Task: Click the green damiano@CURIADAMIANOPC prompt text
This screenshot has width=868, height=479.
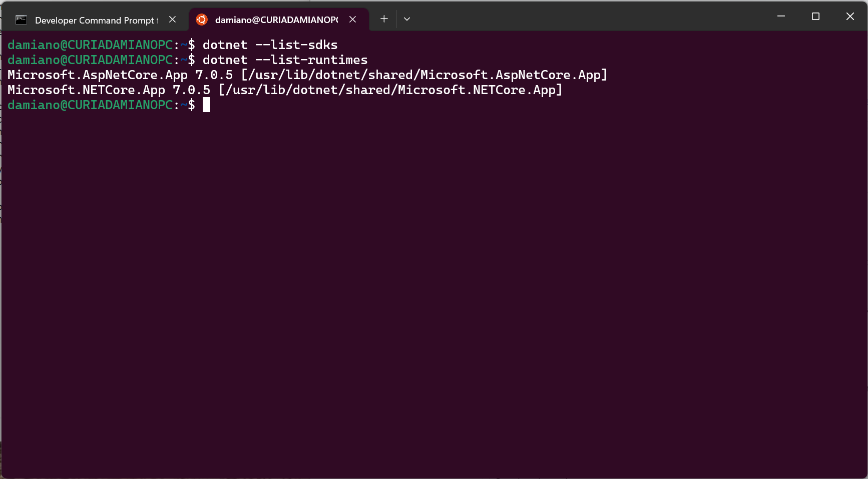Action: (90, 105)
